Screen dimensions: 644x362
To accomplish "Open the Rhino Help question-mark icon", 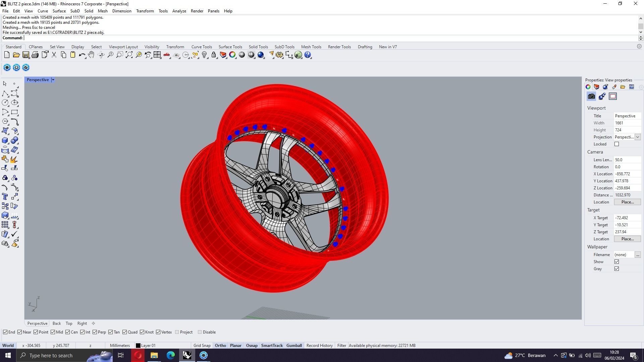I will click(308, 55).
